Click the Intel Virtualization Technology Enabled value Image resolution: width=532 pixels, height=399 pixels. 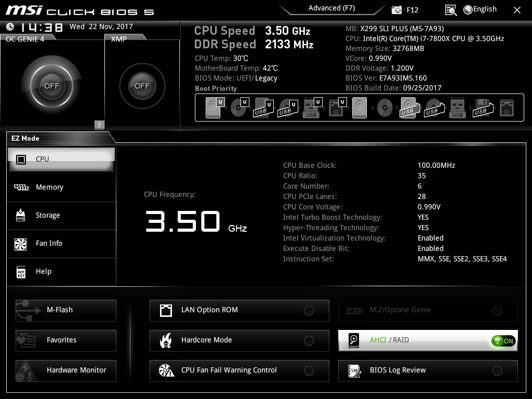pyautogui.click(x=431, y=238)
